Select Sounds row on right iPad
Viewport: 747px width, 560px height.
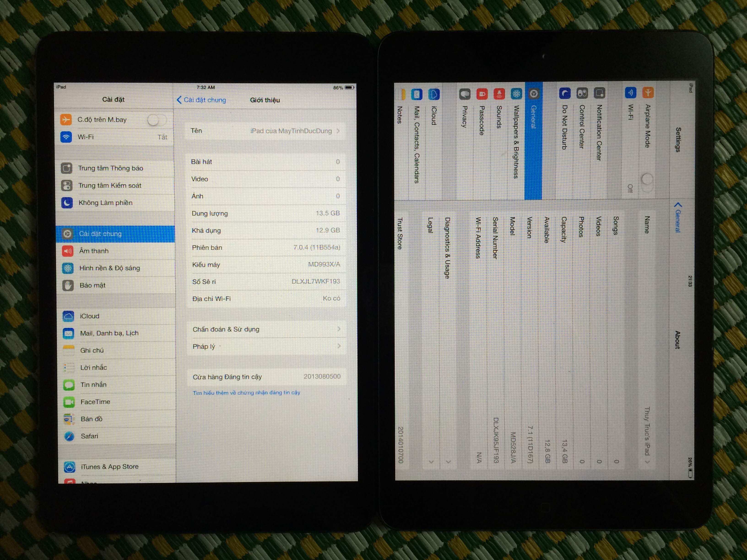pyautogui.click(x=499, y=141)
